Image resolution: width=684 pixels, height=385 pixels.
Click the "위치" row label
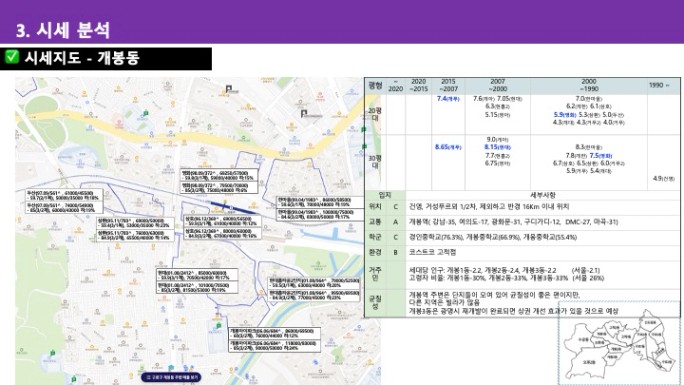375,207
